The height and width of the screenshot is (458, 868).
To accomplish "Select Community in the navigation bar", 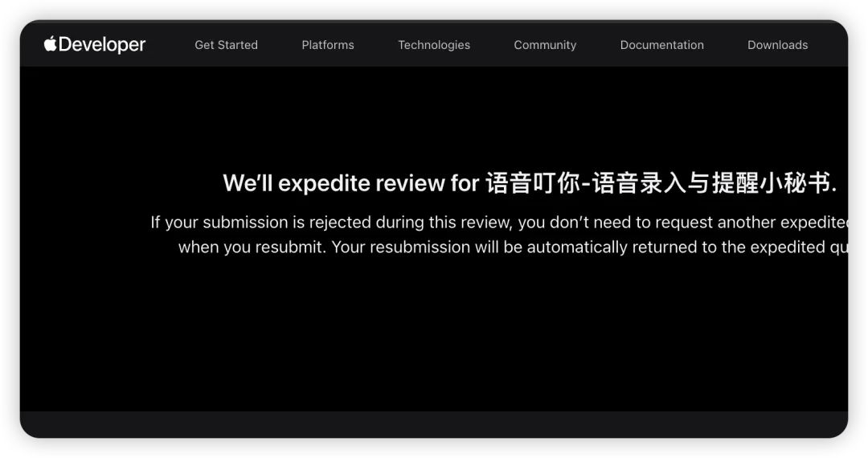I will coord(545,45).
